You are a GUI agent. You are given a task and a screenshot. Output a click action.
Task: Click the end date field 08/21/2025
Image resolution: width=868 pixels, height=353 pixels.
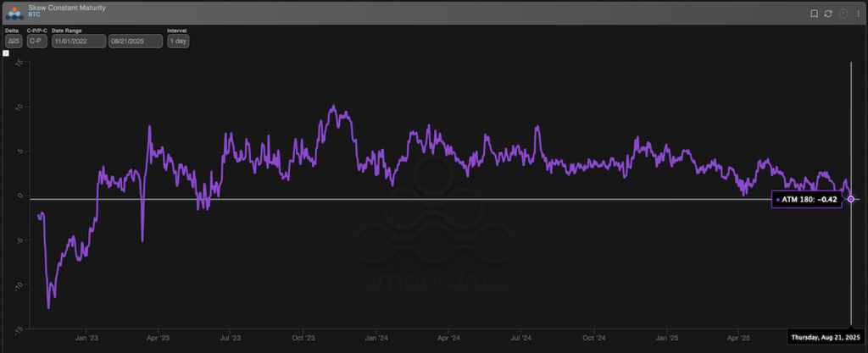(136, 41)
